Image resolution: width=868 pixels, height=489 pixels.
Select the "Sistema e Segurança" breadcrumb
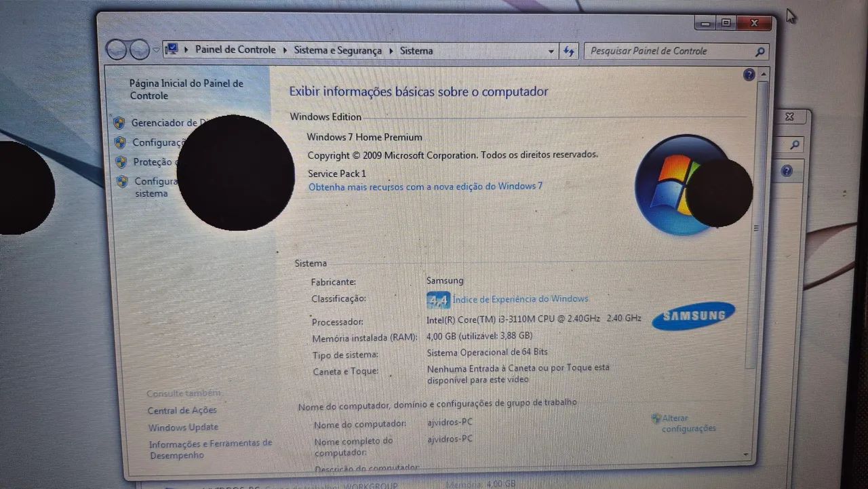coord(338,50)
